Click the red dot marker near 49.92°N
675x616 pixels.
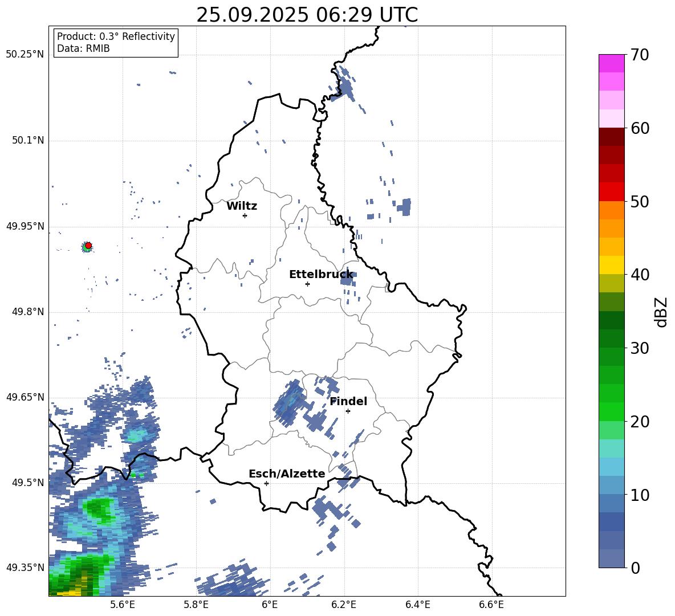(88, 246)
